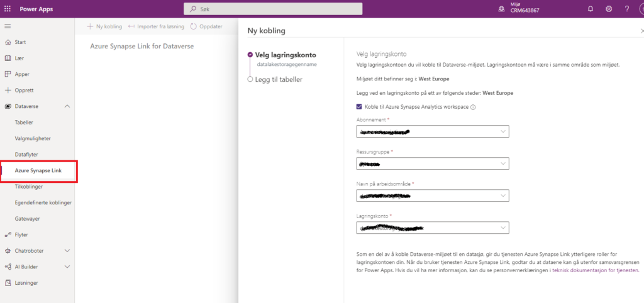Open the environment Miljø picker icon
This screenshot has width=644, height=303.
pos(501,9)
